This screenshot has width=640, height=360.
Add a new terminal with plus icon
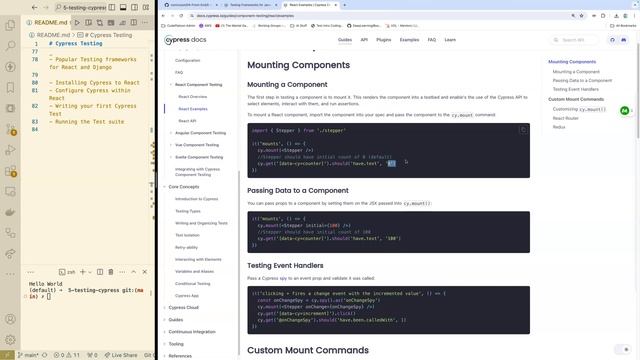tap(83, 272)
